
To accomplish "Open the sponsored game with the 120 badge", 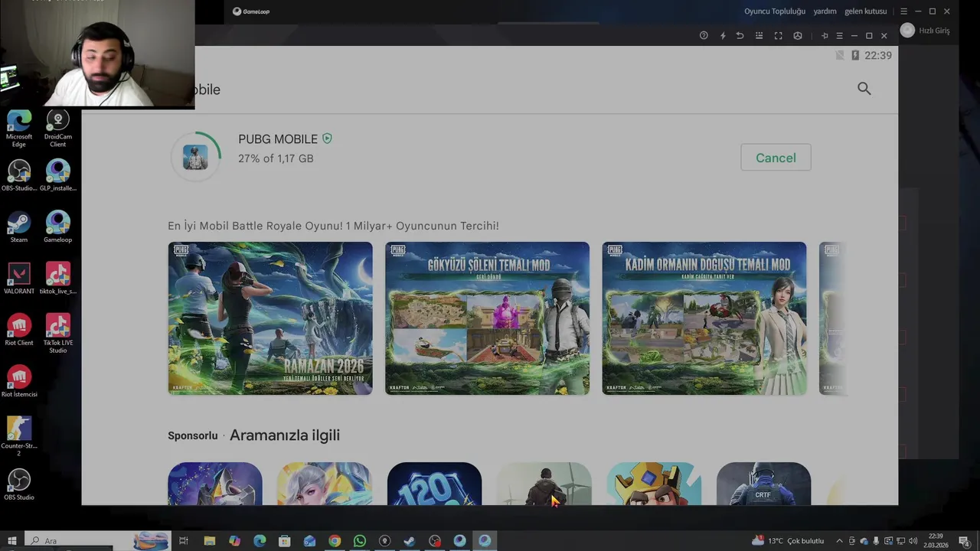I will [x=434, y=484].
